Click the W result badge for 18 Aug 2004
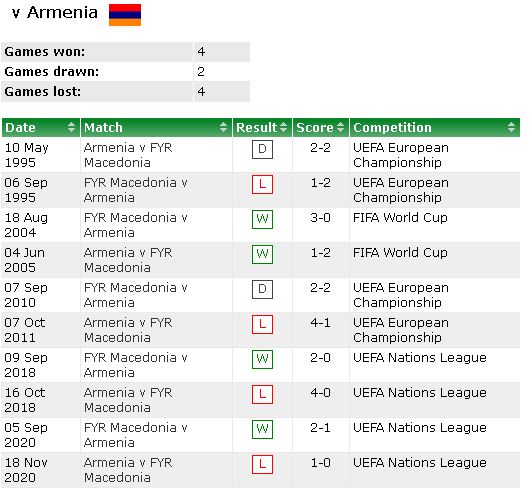Screen dimensions: 529x495 [262, 219]
